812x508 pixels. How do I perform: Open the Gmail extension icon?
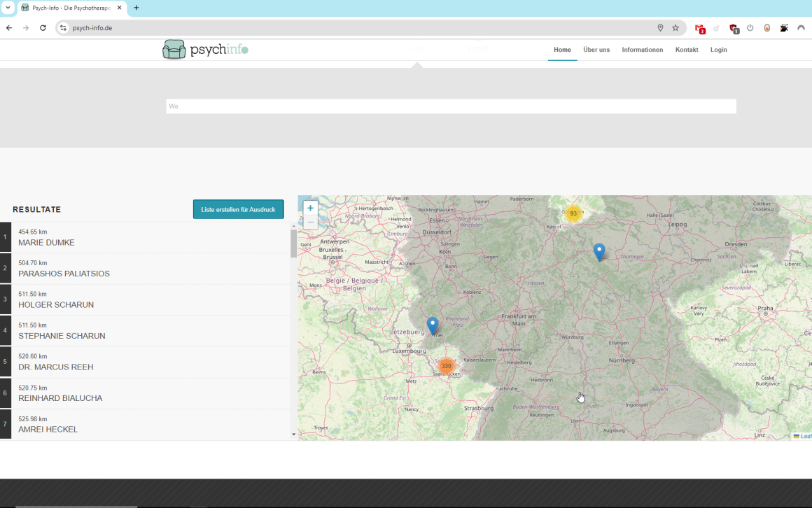click(x=699, y=28)
